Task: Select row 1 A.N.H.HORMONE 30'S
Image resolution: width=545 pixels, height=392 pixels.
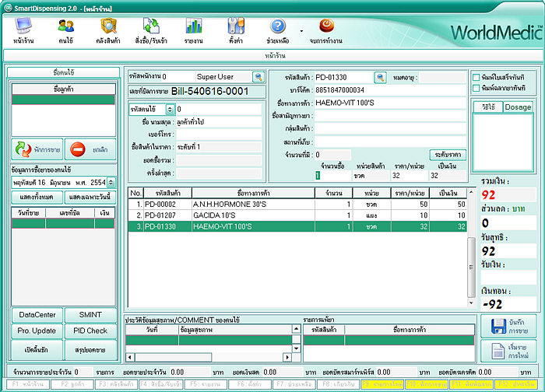Action: coord(297,204)
